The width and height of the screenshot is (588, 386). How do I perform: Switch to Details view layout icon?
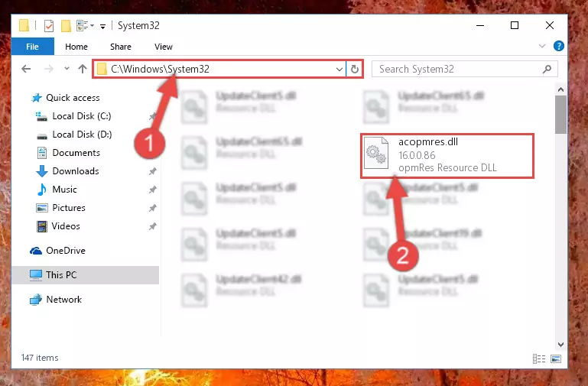click(539, 358)
